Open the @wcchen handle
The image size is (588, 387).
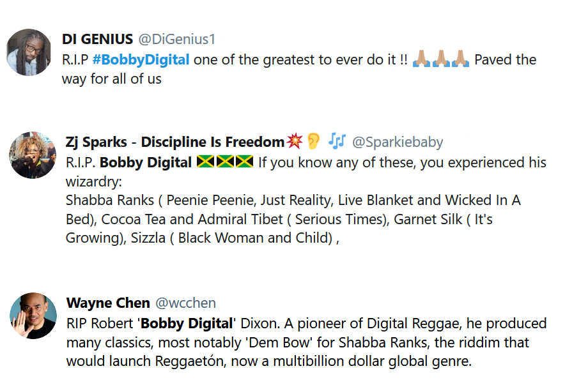(x=187, y=303)
